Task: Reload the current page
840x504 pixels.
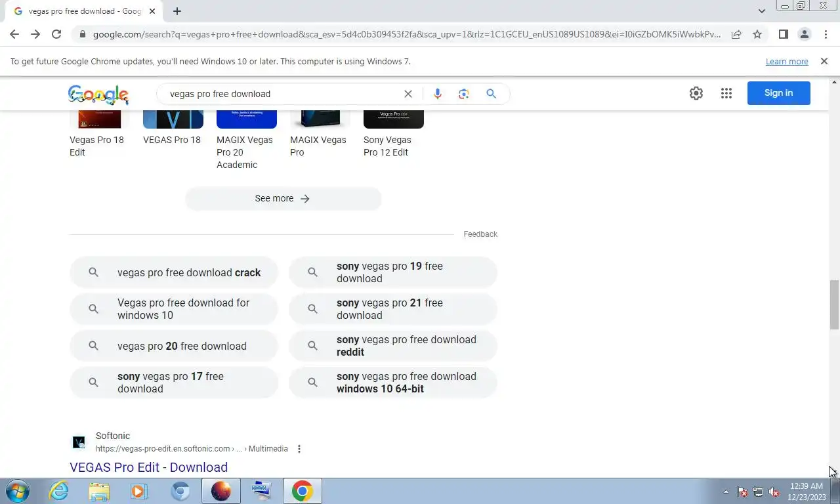Action: point(56,34)
